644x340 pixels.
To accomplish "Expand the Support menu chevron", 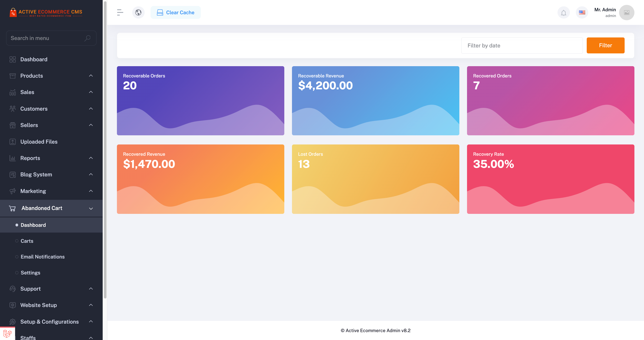I will (x=91, y=289).
